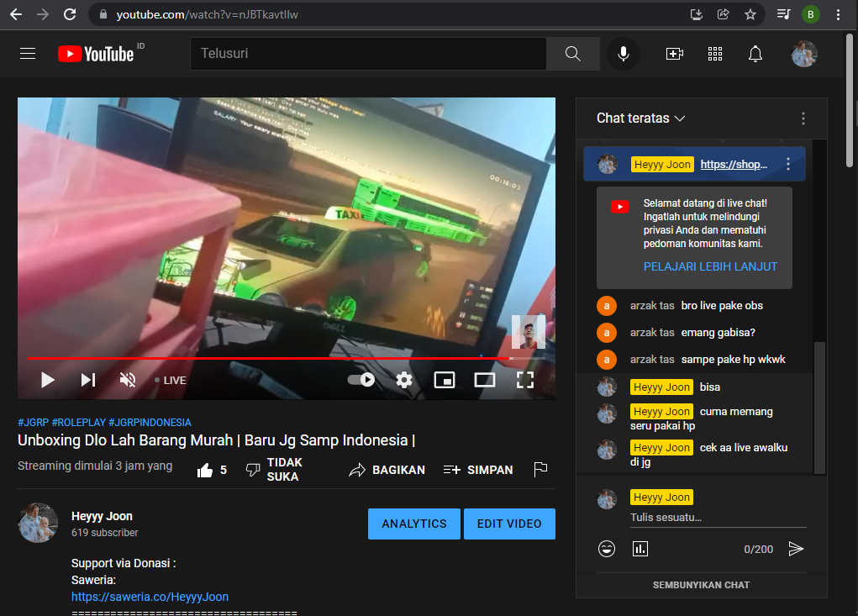Open the YouTube apps grid icon
The image size is (858, 616).
click(x=714, y=54)
